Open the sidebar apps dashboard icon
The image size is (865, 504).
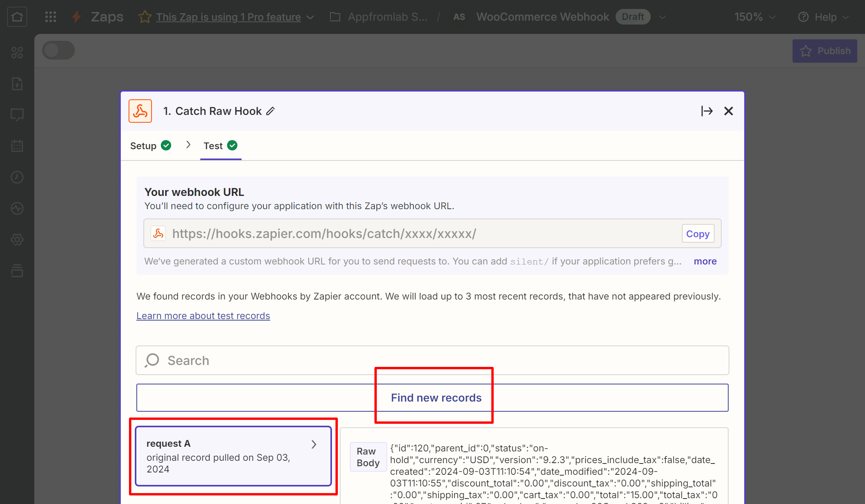pyautogui.click(x=17, y=52)
